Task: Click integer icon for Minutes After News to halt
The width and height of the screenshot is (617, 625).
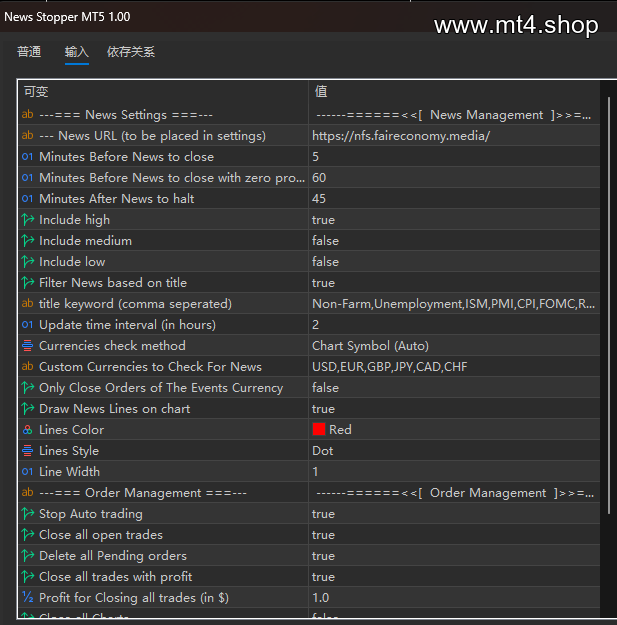Action: pos(28,199)
